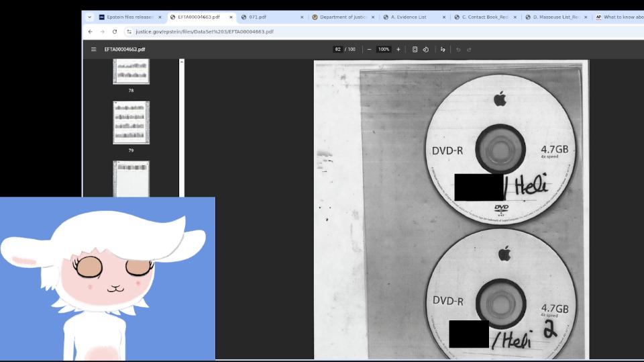644x362 pixels.
Task: Click the 100% zoom level field
Action: click(384, 49)
